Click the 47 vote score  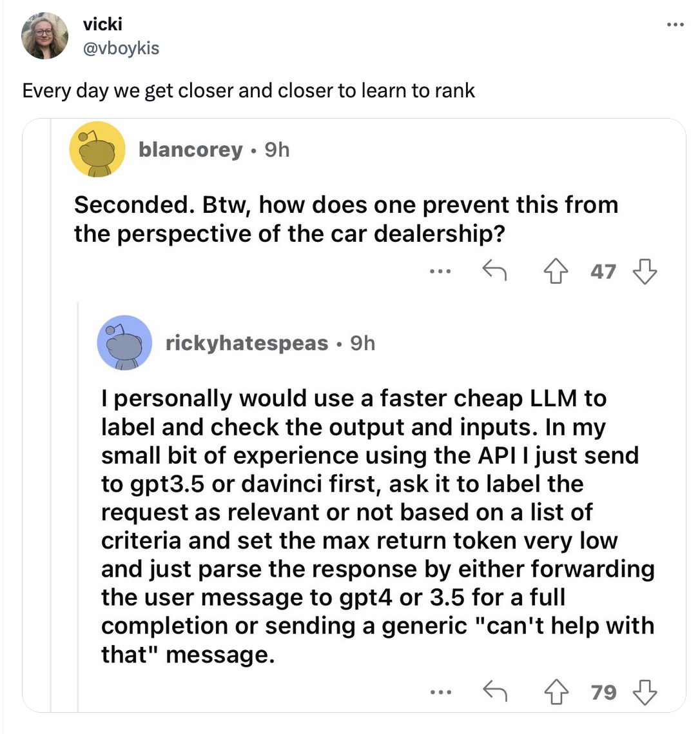coord(603,272)
